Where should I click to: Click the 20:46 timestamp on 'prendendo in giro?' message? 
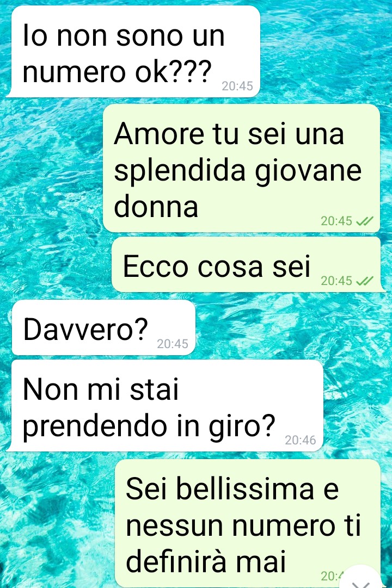pos(301,440)
